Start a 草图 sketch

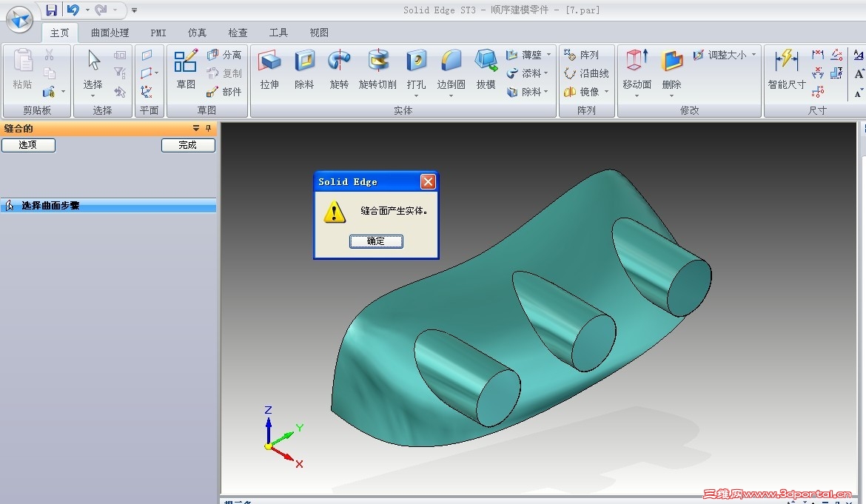tap(186, 69)
